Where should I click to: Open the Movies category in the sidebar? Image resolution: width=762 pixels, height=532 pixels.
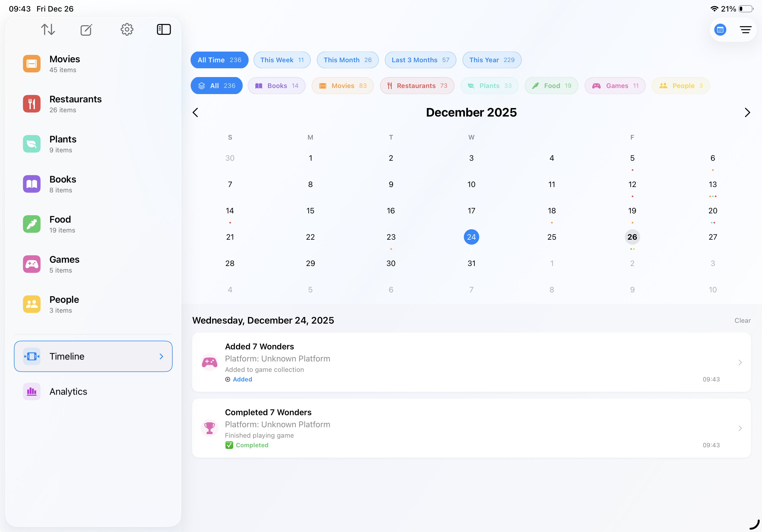pos(64,64)
